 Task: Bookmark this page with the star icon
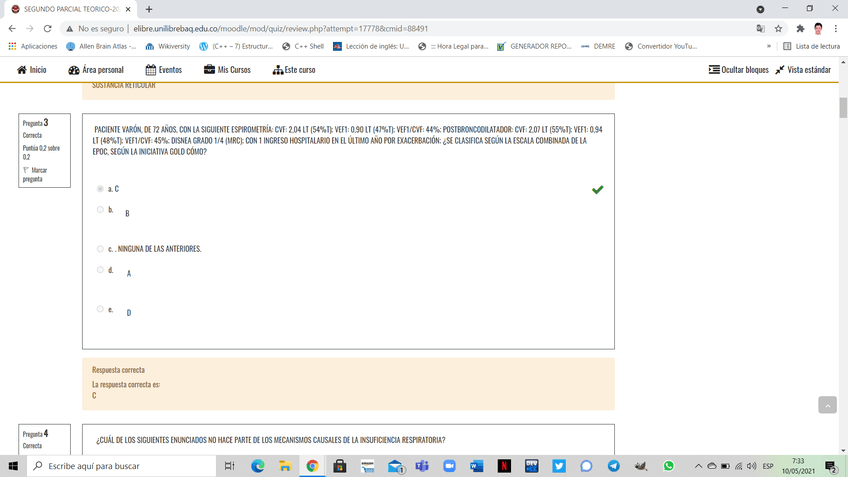point(778,29)
